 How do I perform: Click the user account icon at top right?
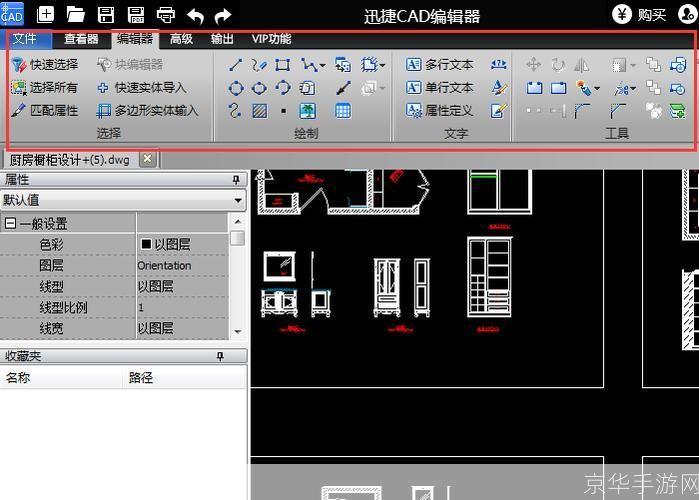click(687, 15)
